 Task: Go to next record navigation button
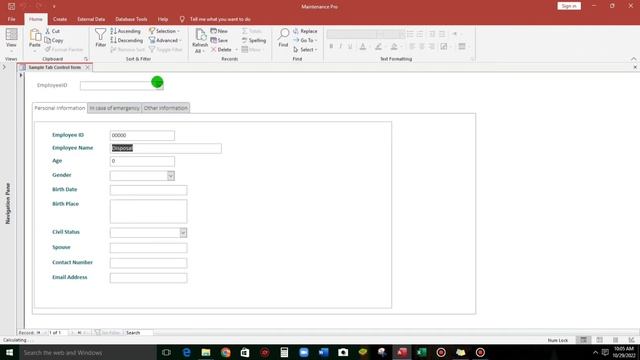(72, 333)
